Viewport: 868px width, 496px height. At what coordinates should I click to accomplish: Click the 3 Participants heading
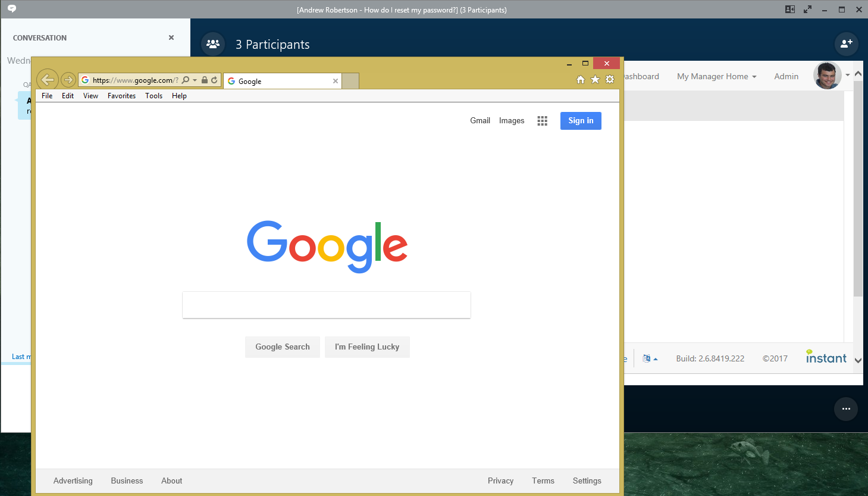click(x=272, y=45)
